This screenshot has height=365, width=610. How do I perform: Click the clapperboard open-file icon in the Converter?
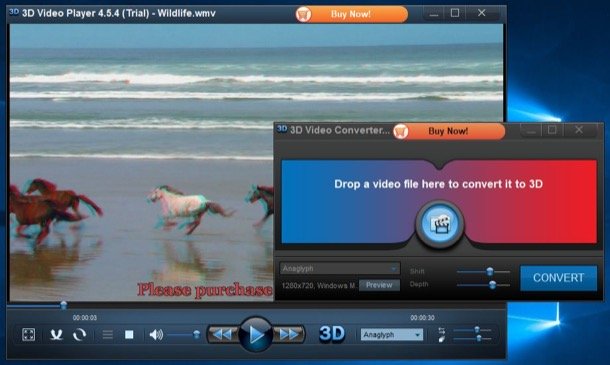pos(440,224)
